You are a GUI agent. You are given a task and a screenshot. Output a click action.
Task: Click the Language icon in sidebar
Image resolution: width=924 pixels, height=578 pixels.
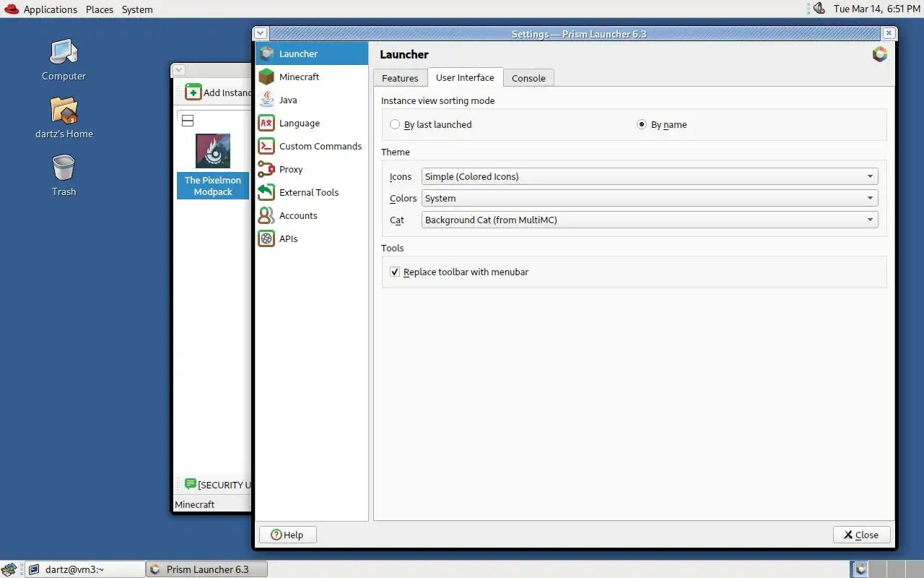pyautogui.click(x=267, y=123)
